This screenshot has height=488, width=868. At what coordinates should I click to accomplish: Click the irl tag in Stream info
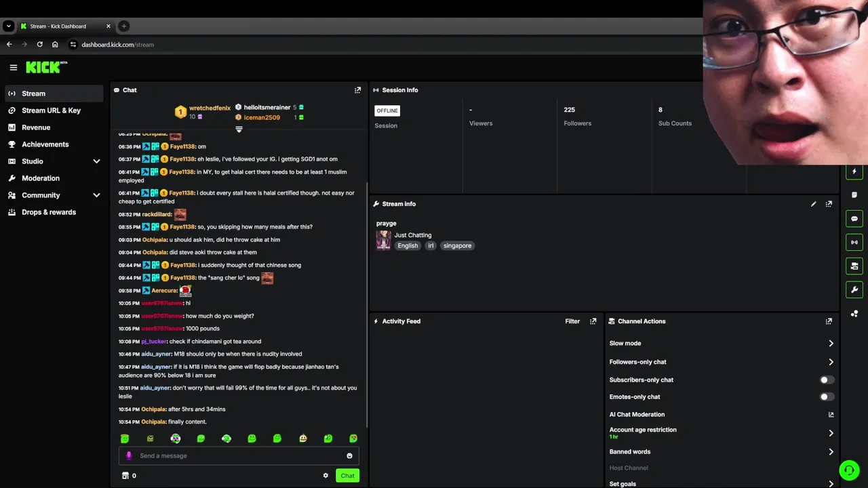click(x=430, y=246)
